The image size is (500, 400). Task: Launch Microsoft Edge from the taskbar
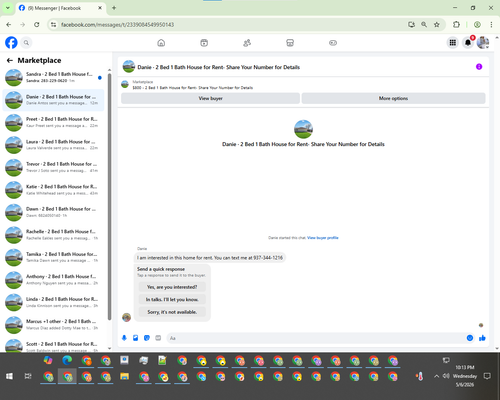click(x=67, y=360)
